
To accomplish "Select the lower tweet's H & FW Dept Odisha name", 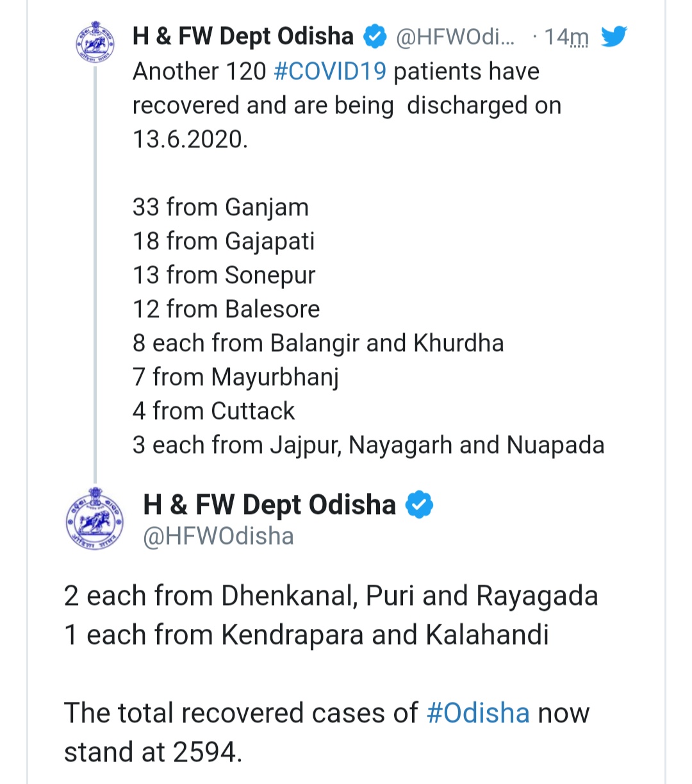I will click(x=270, y=505).
